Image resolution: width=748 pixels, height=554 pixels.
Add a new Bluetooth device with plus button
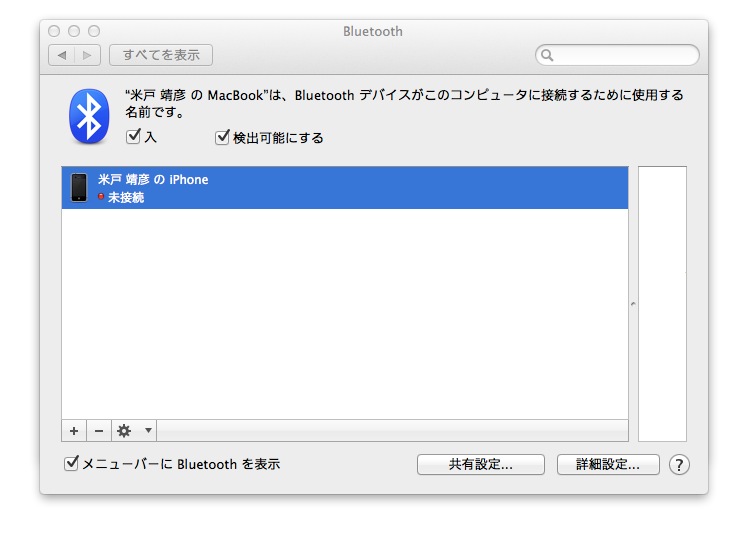coord(74,431)
